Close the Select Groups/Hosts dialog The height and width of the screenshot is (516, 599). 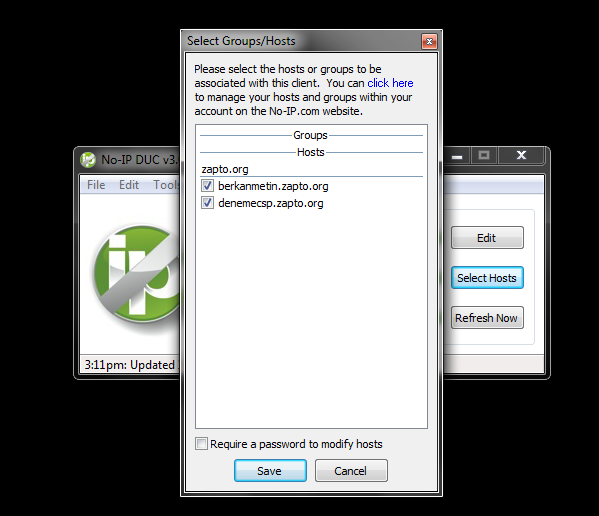point(429,41)
